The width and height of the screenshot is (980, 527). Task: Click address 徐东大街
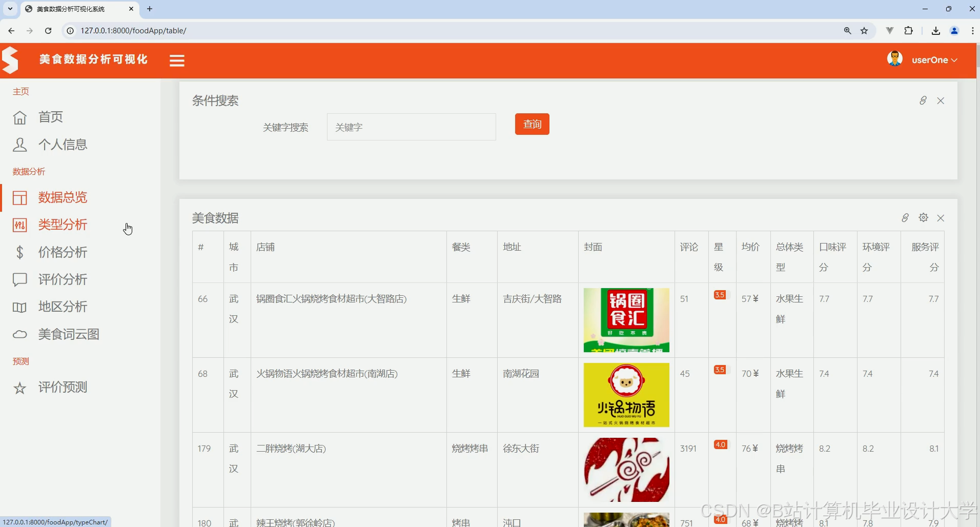pyautogui.click(x=521, y=449)
